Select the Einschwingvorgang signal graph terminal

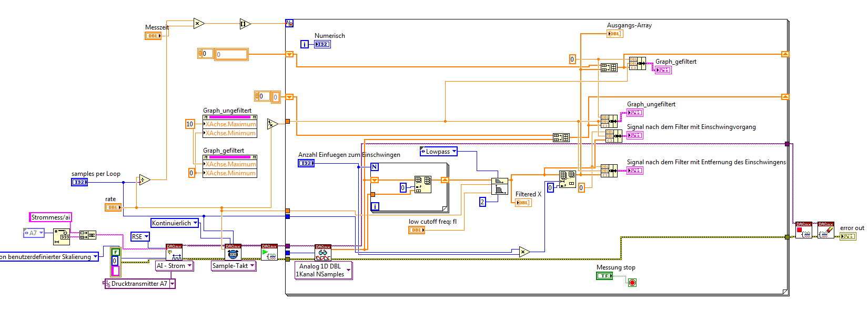(635, 135)
